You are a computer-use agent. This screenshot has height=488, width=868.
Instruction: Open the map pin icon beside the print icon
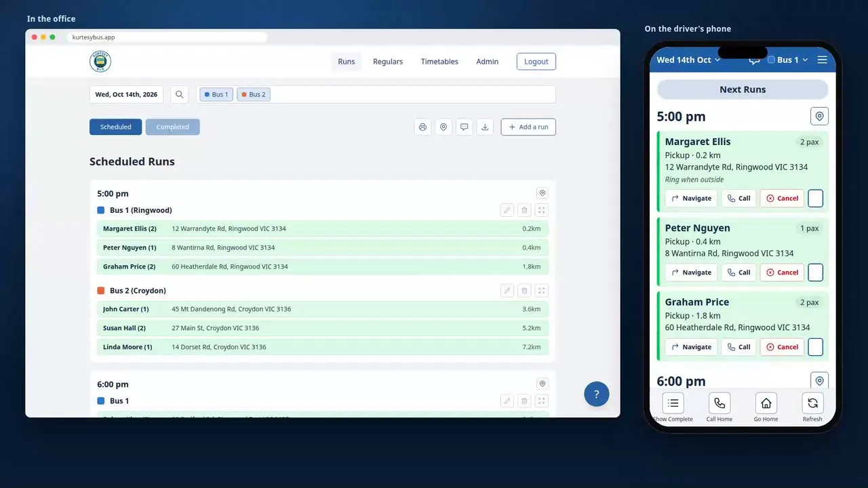point(443,127)
